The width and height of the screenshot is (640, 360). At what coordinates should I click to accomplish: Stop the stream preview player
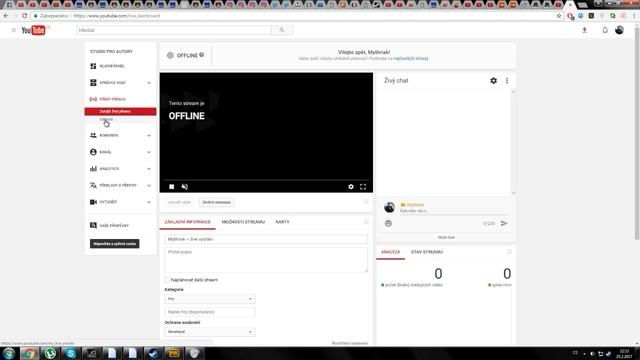pos(172,187)
